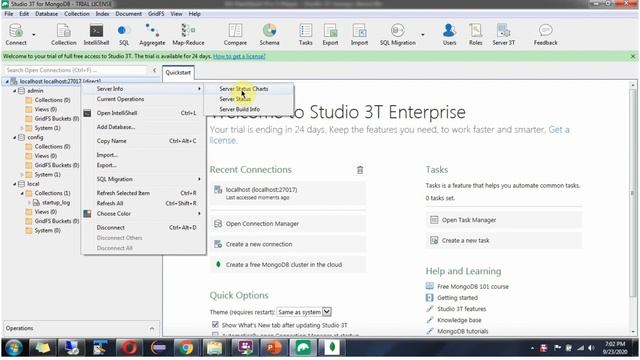
Task: Open the SQL Migration toolbar dropdown arrow
Action: (x=422, y=35)
